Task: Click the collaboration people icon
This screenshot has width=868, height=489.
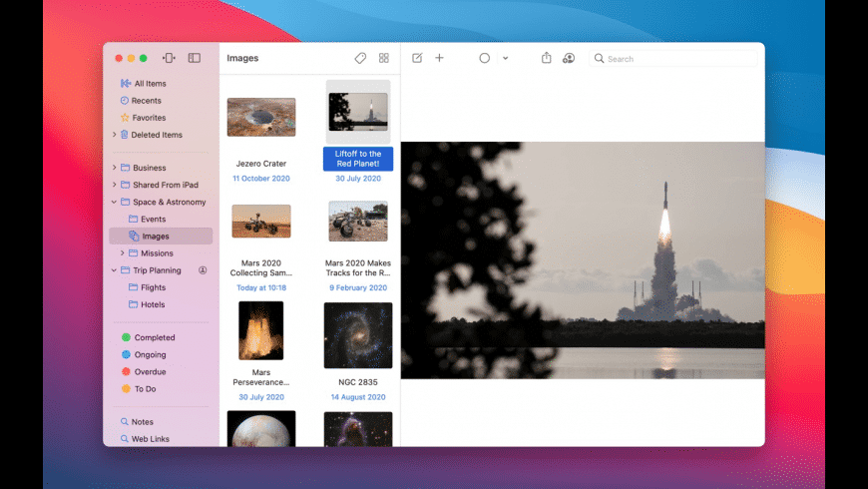Action: point(569,58)
